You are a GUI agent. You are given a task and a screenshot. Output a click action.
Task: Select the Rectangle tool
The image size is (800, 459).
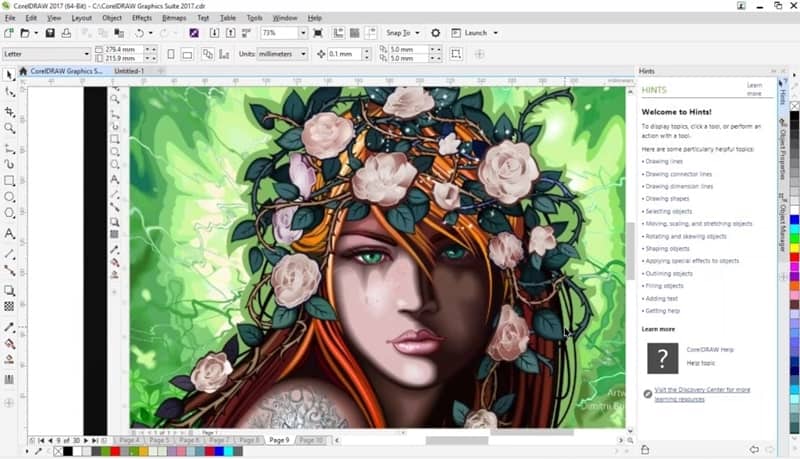[9, 181]
